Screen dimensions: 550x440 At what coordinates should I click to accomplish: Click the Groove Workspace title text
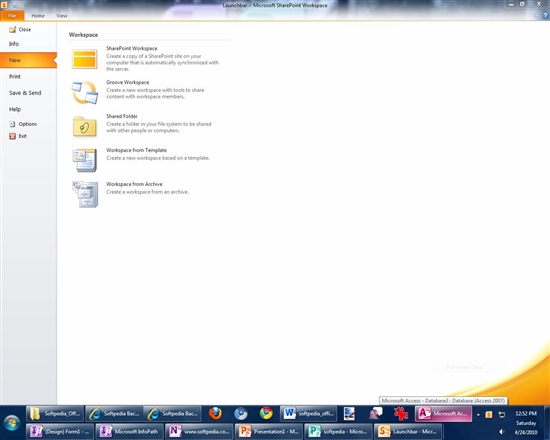coord(128,82)
